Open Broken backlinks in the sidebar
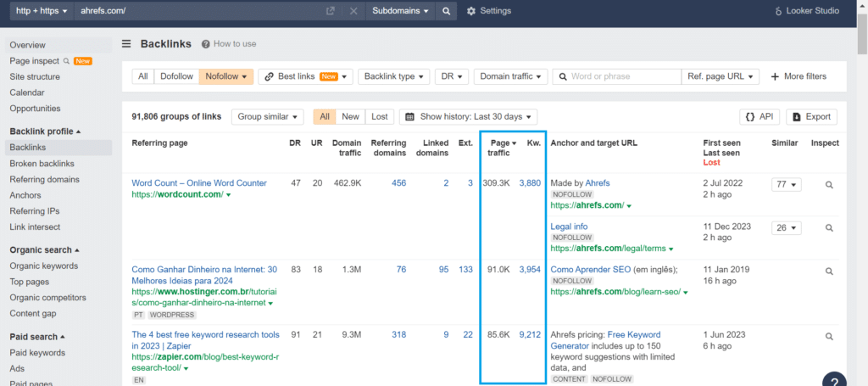 pyautogui.click(x=42, y=164)
